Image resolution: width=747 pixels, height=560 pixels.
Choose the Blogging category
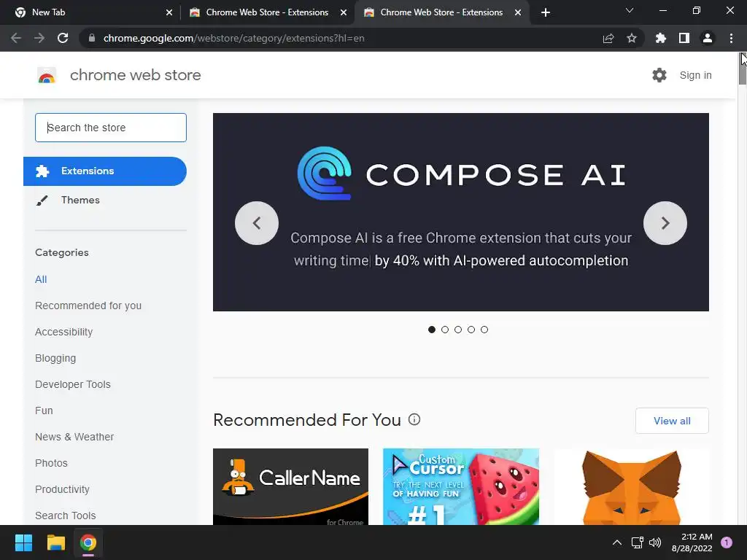55,358
